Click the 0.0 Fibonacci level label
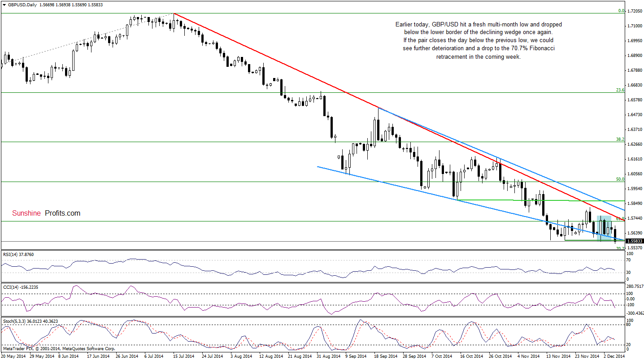644x360 pixels. click(622, 10)
